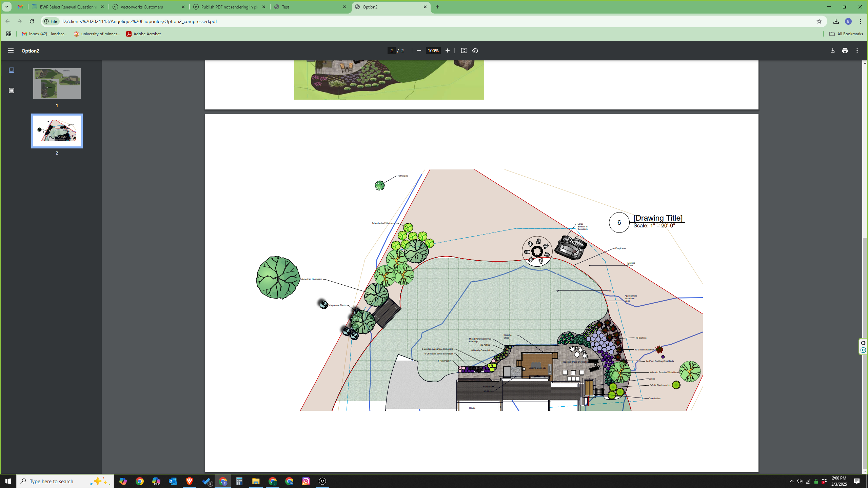This screenshot has width=868, height=488.
Task: Open the Adobe Acrobat bookmark
Action: click(143, 34)
